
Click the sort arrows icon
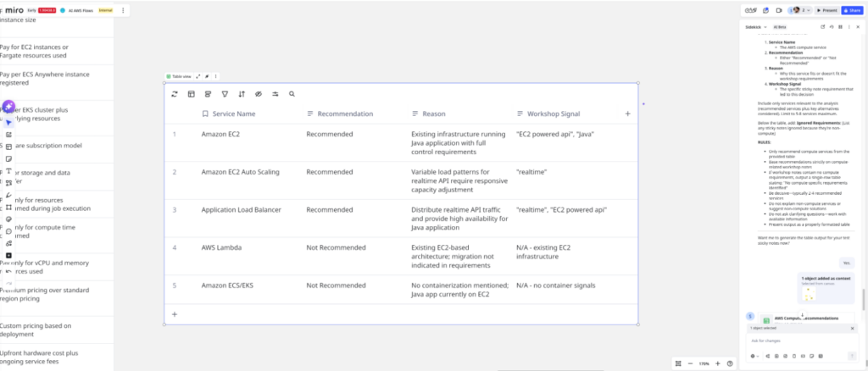click(242, 94)
